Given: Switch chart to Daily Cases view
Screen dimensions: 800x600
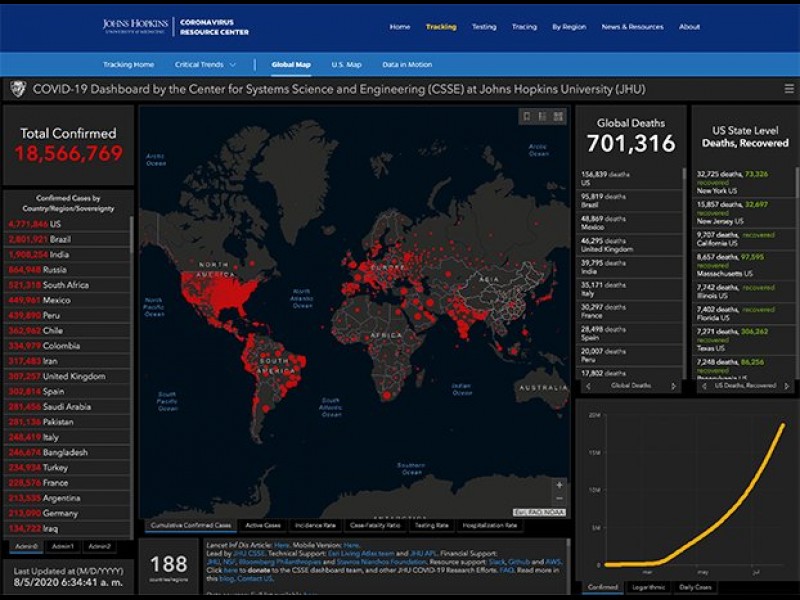Looking at the screenshot, I should (695, 588).
